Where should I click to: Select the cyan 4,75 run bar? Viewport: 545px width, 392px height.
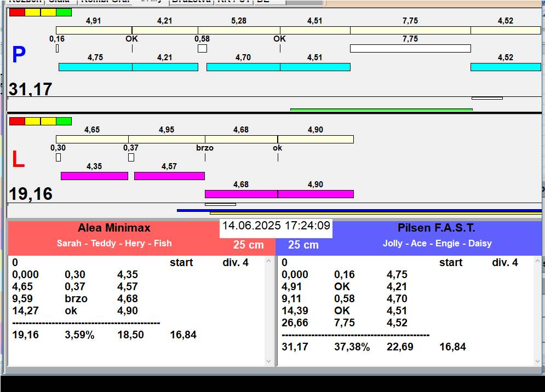tap(95, 67)
